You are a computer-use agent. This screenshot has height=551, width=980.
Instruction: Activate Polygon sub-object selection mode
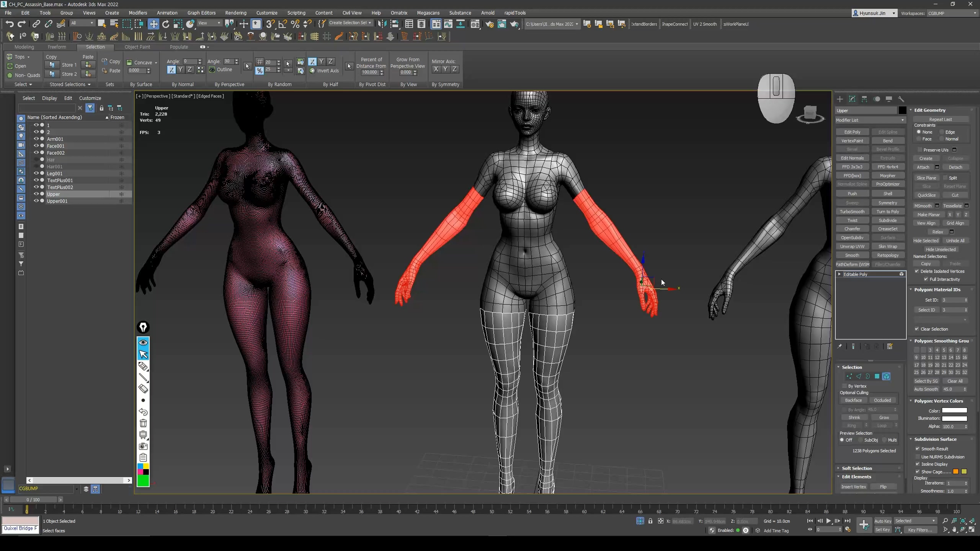(877, 377)
